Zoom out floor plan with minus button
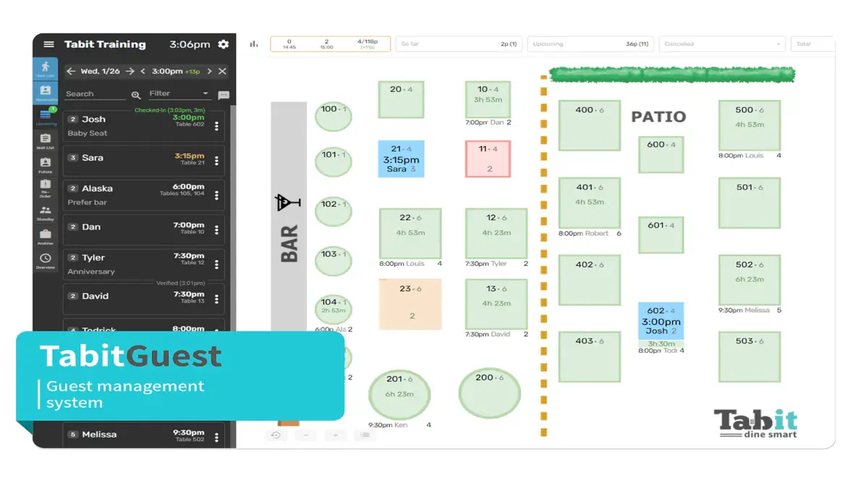This screenshot has width=868, height=488. click(x=305, y=435)
